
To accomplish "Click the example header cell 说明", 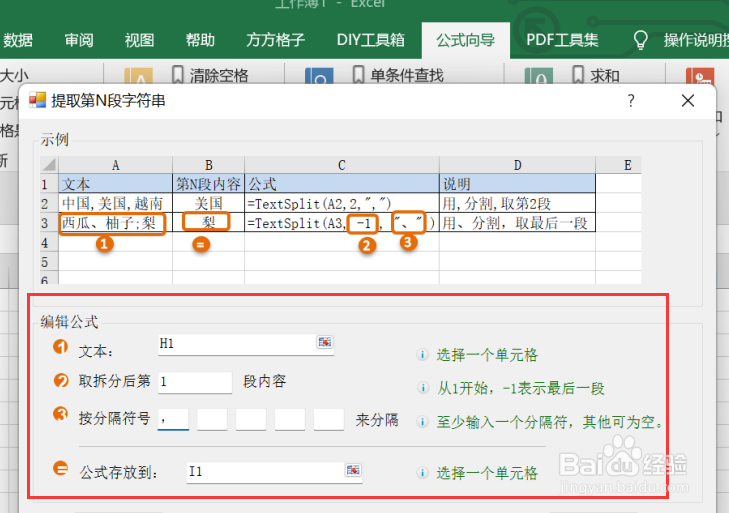I will click(517, 184).
